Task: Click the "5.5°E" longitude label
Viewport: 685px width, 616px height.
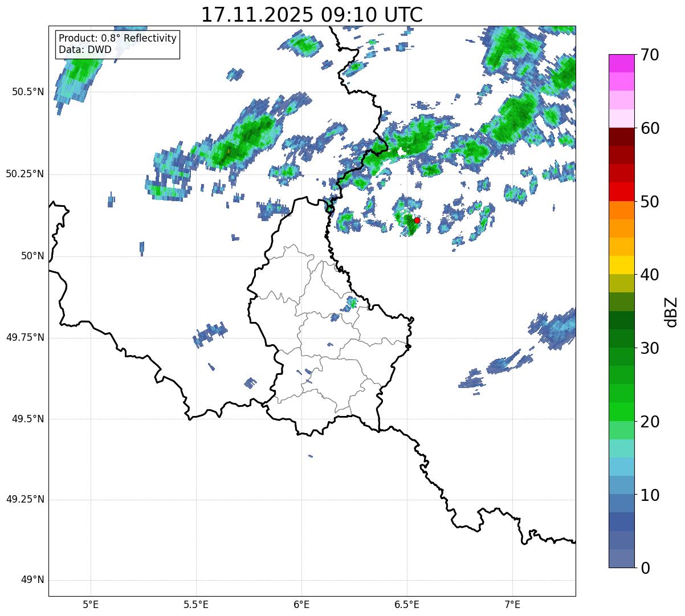Action: (196, 605)
